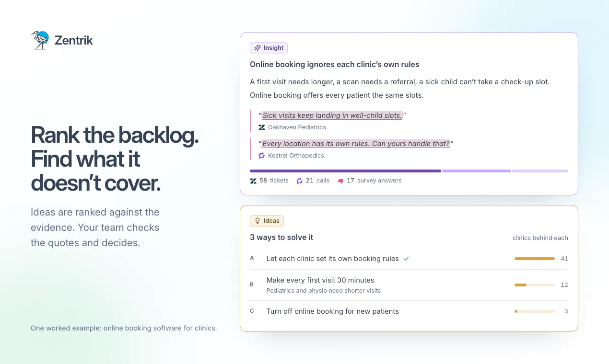Click the purple icon next to 21 calls
609x364 pixels.
coord(300,181)
